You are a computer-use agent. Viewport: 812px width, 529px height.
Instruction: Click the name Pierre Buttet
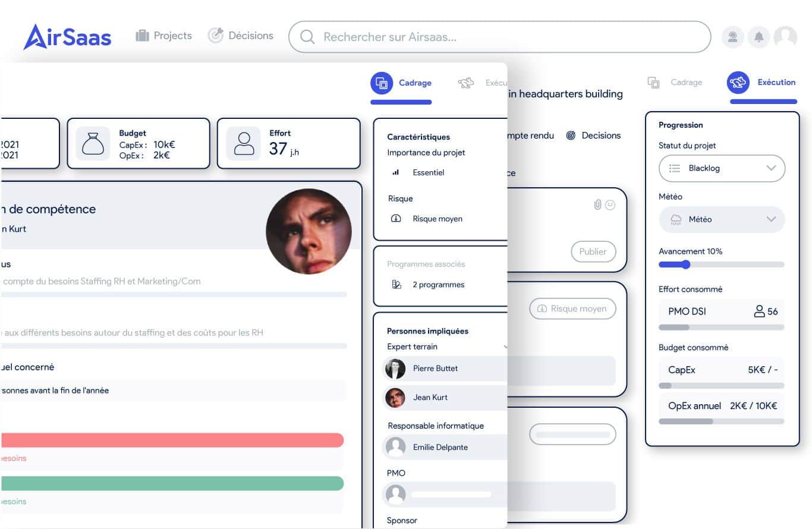click(x=436, y=369)
